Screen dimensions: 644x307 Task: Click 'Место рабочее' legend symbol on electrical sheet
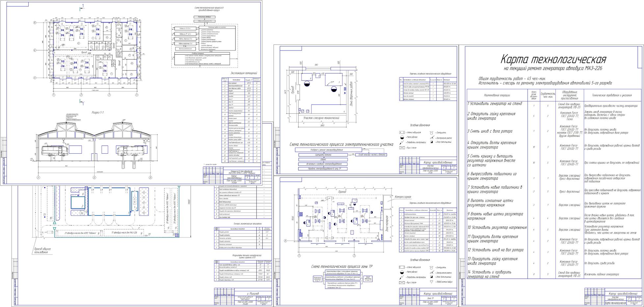402,138
